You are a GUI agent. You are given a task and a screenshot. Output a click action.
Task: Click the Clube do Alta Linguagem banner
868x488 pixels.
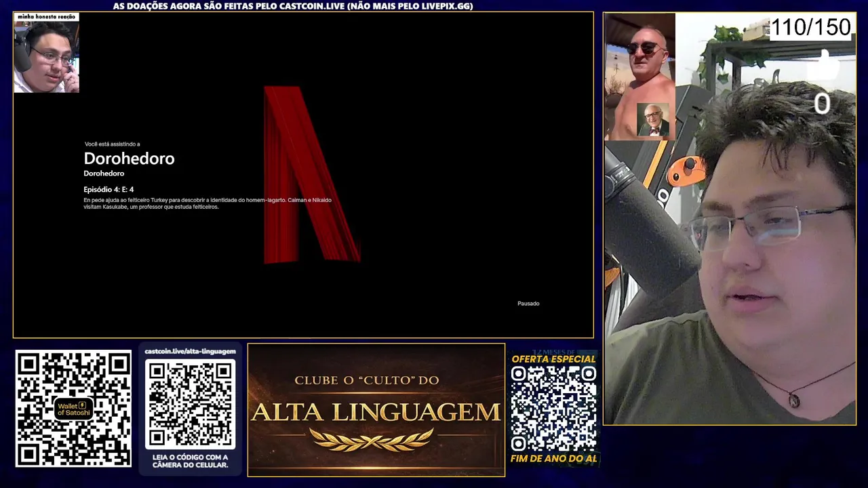(376, 409)
